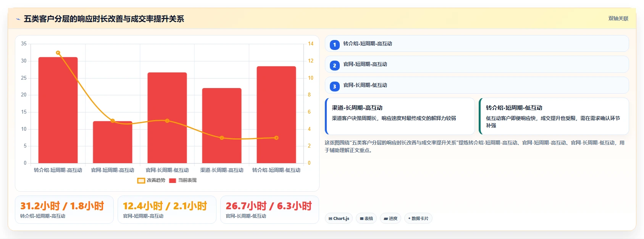Click the orange line point on 官网-短周期-高互动

click(x=113, y=121)
